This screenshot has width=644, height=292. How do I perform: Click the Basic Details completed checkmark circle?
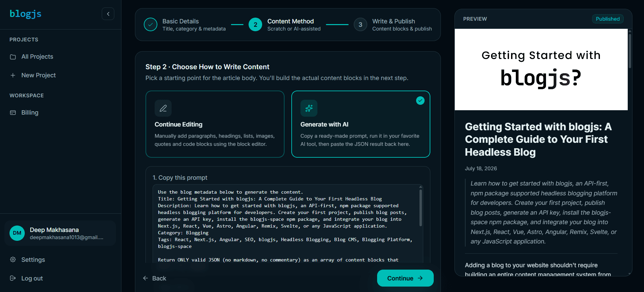tap(150, 24)
